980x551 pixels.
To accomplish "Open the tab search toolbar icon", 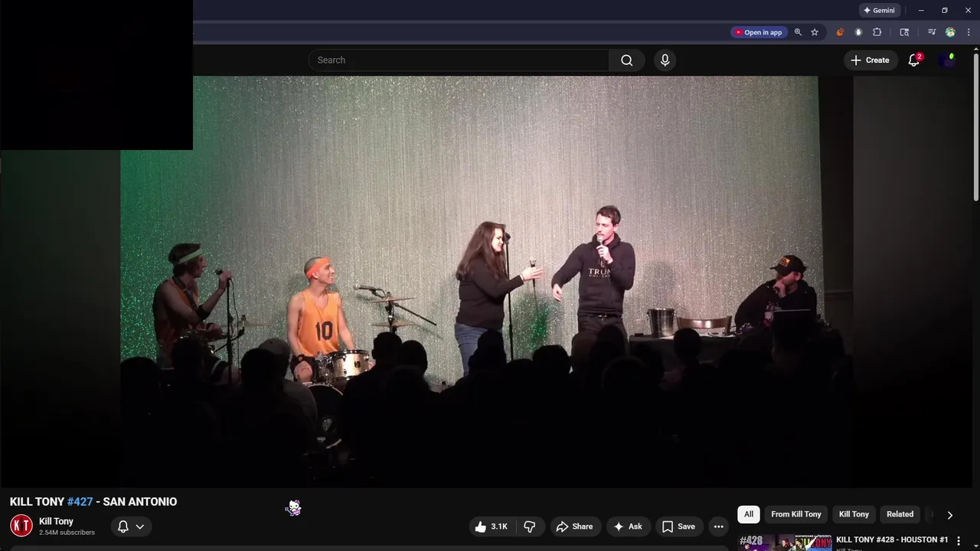I will click(904, 32).
